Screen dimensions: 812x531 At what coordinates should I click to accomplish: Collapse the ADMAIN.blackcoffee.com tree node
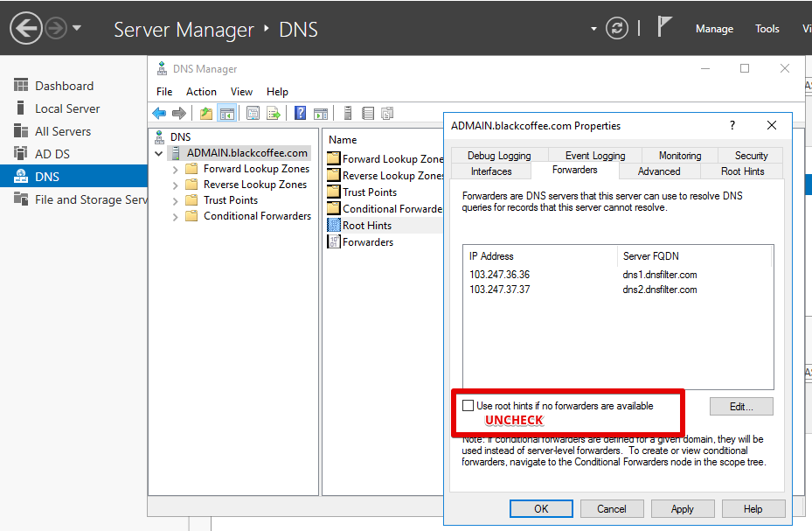coord(159,153)
